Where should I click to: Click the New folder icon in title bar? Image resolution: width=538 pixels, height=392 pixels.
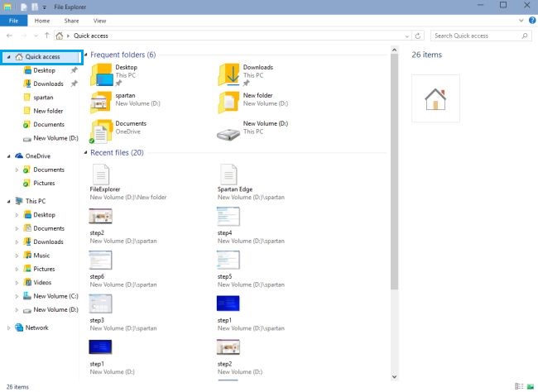tap(35, 7)
